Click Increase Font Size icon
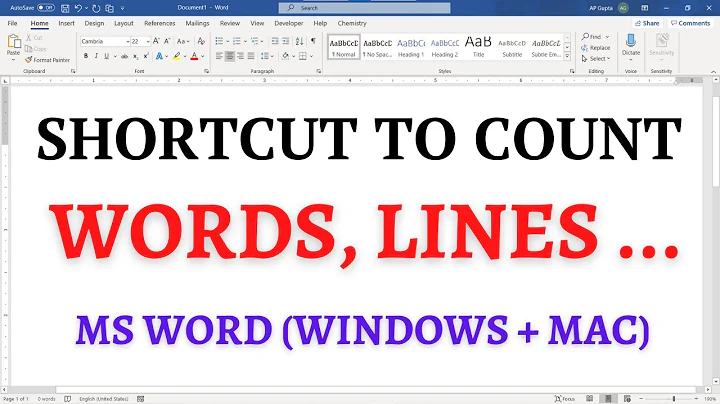The image size is (720, 404). click(x=156, y=41)
